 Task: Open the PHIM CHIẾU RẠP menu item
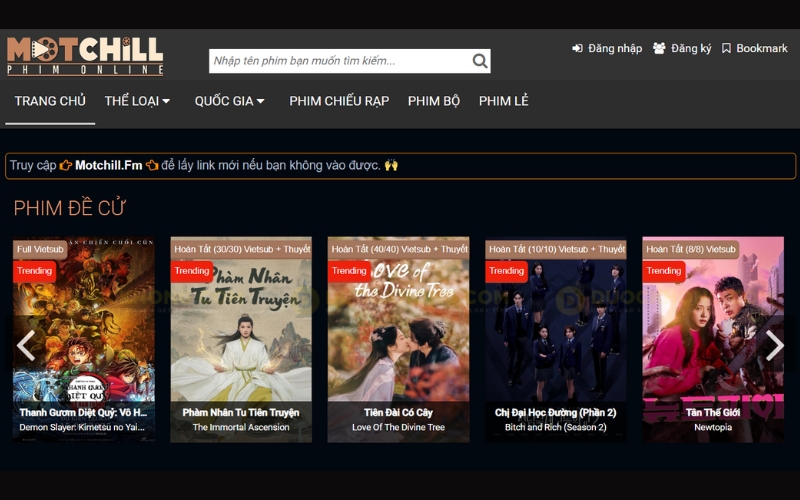(339, 101)
